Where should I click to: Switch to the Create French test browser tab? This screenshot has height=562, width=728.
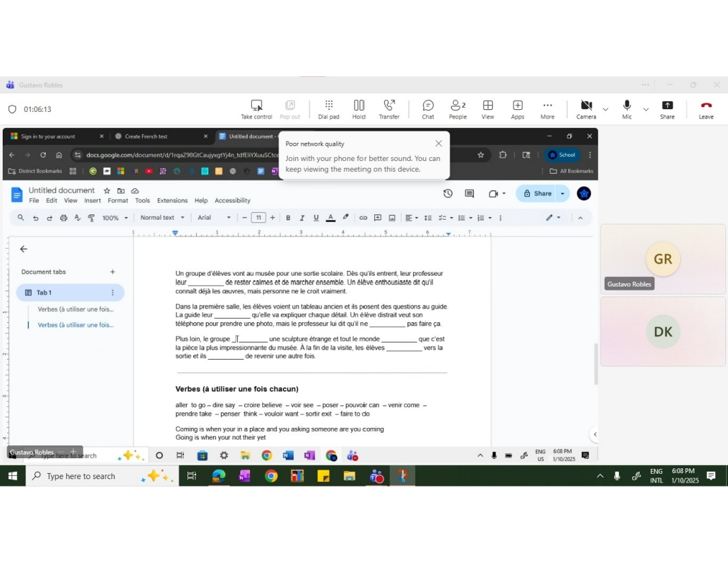(160, 136)
